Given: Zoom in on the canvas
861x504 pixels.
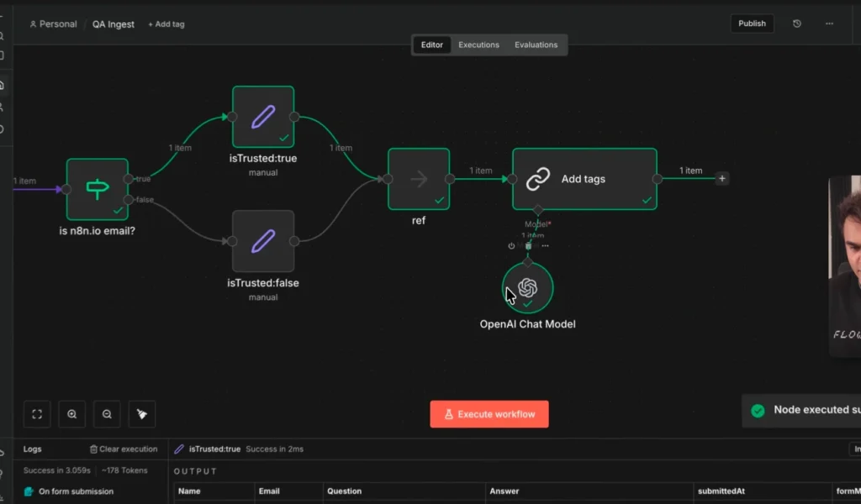Looking at the screenshot, I should coord(71,413).
